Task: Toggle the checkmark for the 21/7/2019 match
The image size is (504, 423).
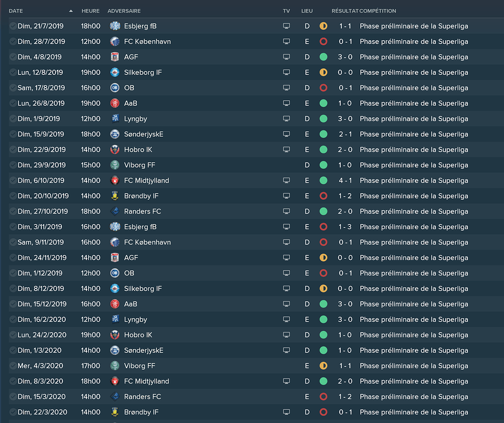Action: click(13, 26)
